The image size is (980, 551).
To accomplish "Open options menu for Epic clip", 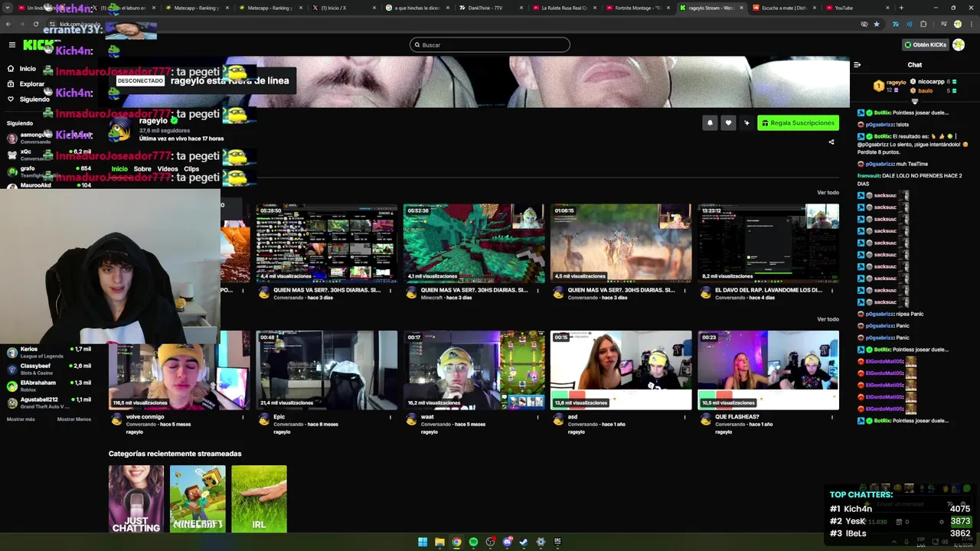I will [390, 417].
